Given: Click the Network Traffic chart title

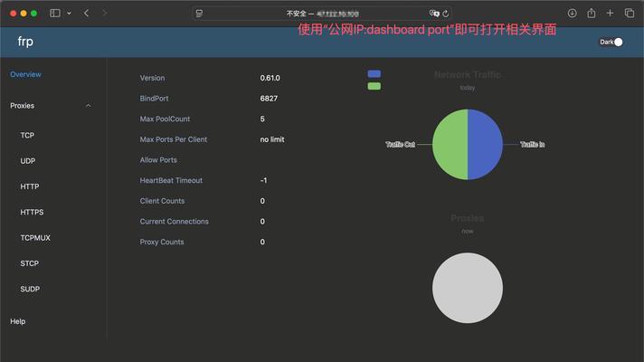Looking at the screenshot, I should (468, 75).
